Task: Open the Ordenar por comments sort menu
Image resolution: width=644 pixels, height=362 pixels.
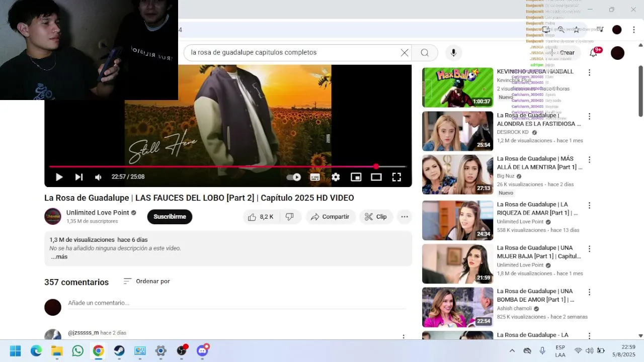Action: point(147,281)
